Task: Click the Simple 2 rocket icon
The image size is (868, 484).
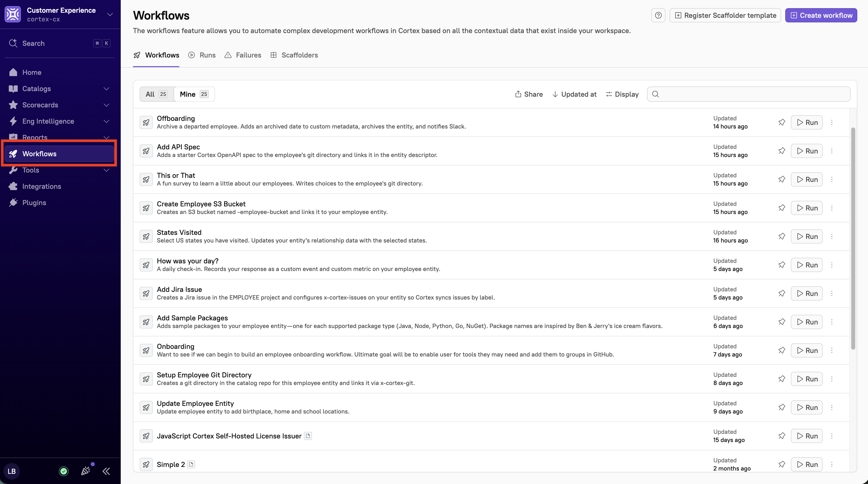Action: pyautogui.click(x=146, y=464)
